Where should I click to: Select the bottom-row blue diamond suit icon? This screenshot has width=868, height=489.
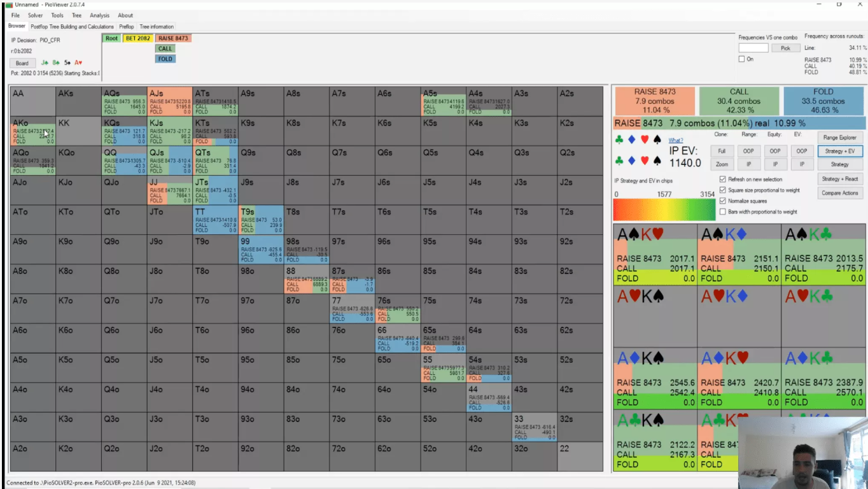pos(631,160)
